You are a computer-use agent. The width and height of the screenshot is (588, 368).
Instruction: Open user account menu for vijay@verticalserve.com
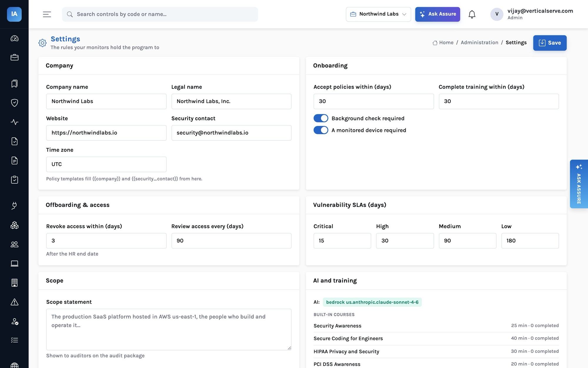532,14
